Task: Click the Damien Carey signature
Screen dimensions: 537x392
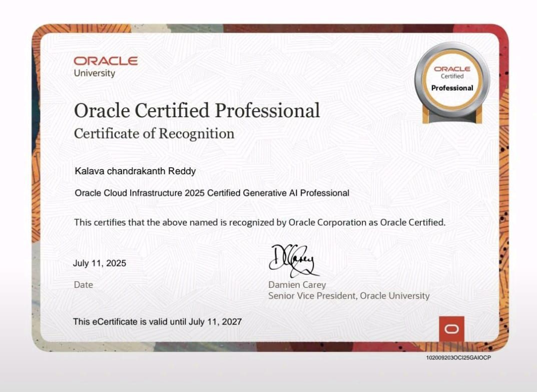Action: pos(294,261)
